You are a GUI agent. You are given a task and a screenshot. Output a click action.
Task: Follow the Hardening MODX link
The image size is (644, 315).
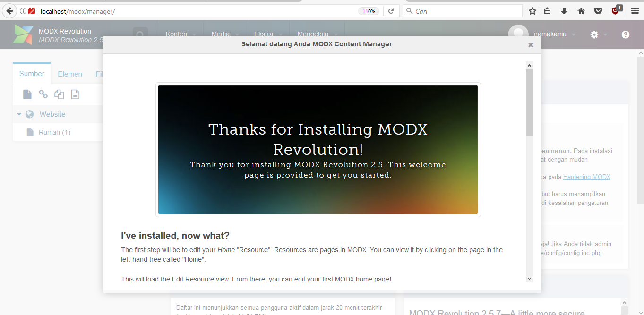[x=586, y=177]
